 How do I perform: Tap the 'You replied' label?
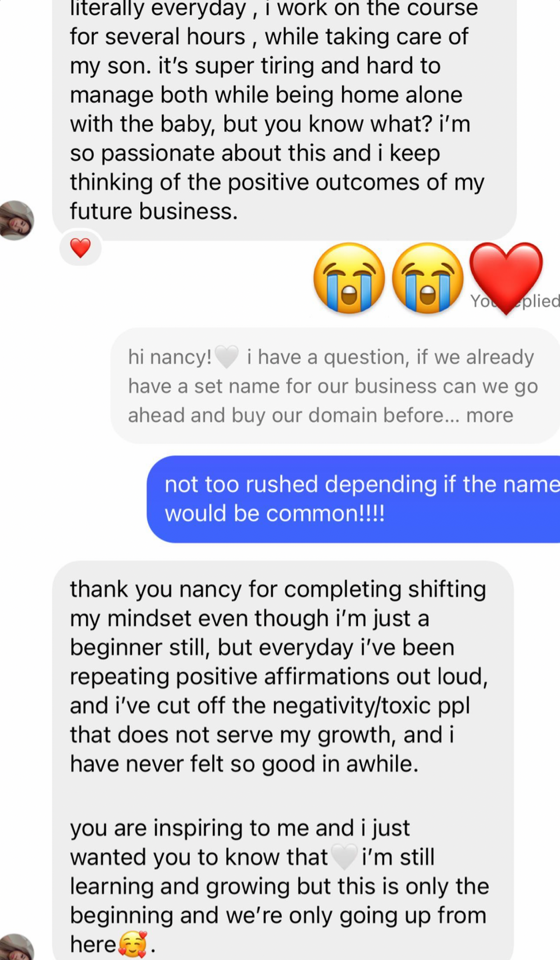click(x=515, y=301)
